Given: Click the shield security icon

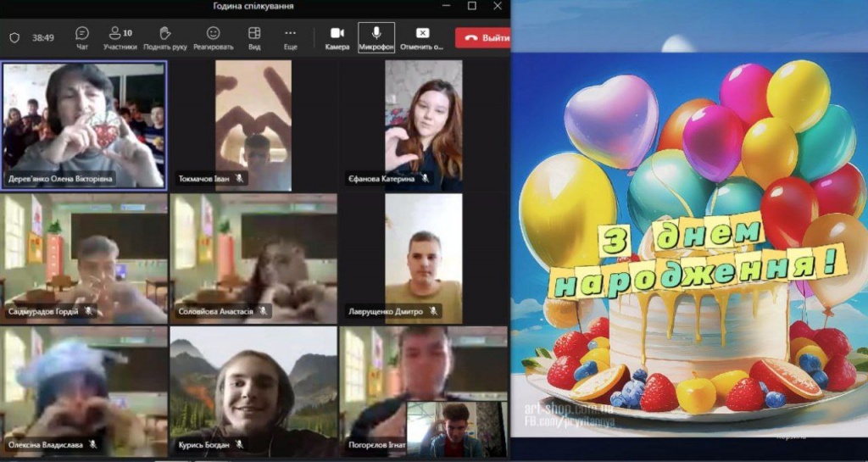Looking at the screenshot, I should [x=14, y=38].
